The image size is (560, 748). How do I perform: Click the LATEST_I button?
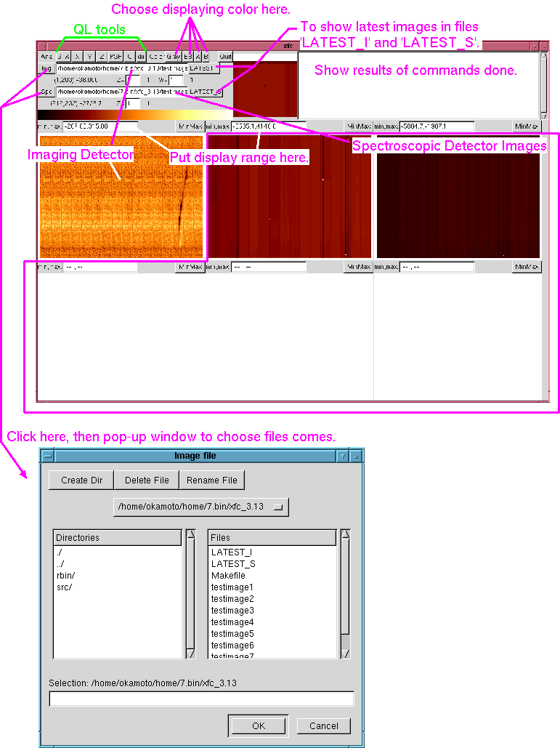coord(202,68)
